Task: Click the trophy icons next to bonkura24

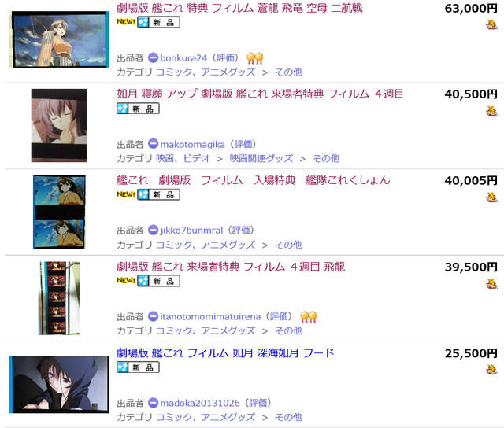Action: (x=255, y=58)
